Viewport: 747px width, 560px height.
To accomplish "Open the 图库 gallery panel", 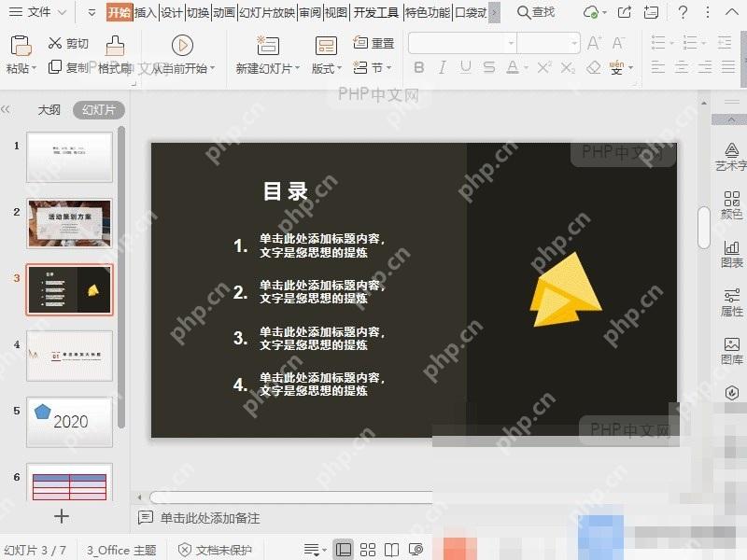I will tap(731, 351).
